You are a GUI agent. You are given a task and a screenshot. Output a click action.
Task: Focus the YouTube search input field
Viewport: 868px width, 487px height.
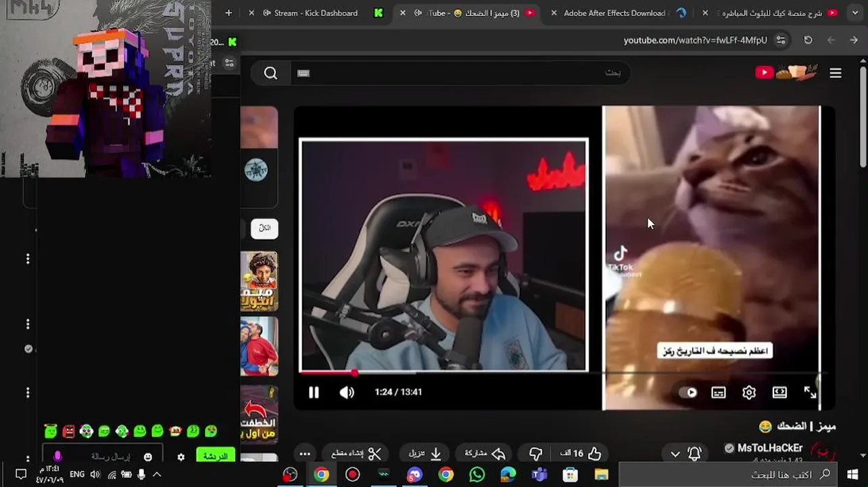coord(461,73)
